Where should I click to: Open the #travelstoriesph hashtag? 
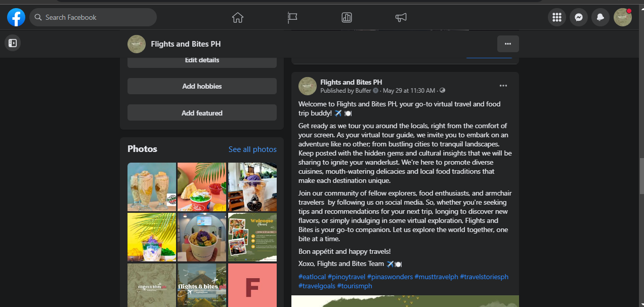(484, 277)
